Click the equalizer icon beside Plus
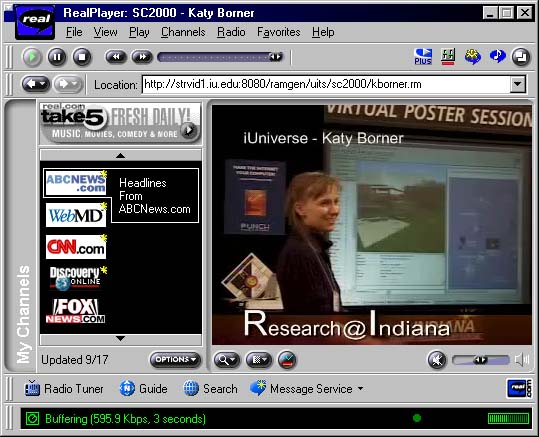539x437 pixels. point(448,56)
